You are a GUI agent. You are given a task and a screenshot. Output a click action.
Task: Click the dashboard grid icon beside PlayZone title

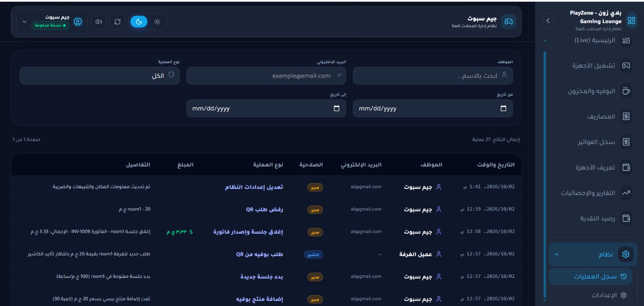[x=632, y=21]
